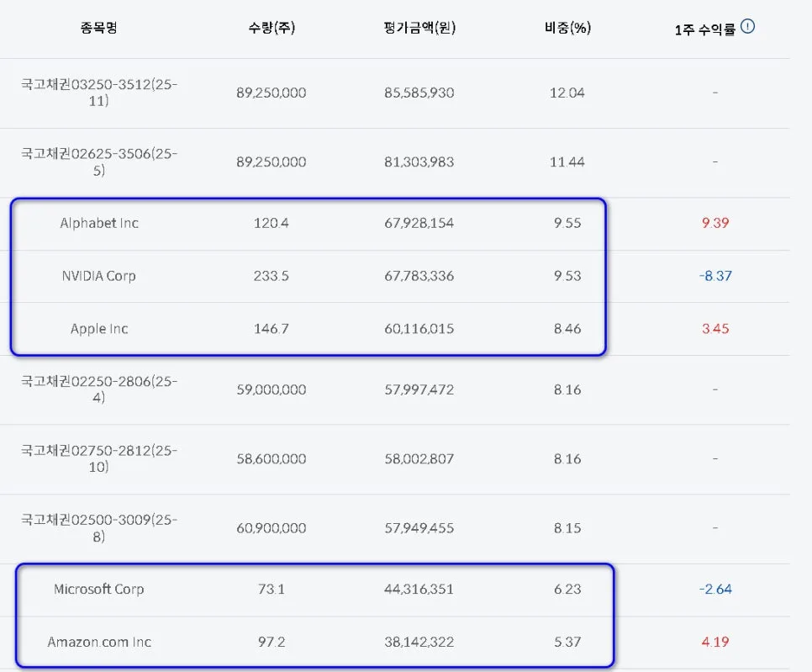Click valuation amount 67,783,336
This screenshot has height=672, width=812.
419,276
